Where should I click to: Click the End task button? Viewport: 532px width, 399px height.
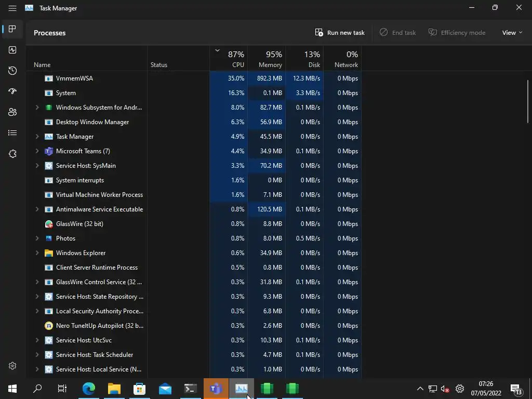pyautogui.click(x=397, y=33)
